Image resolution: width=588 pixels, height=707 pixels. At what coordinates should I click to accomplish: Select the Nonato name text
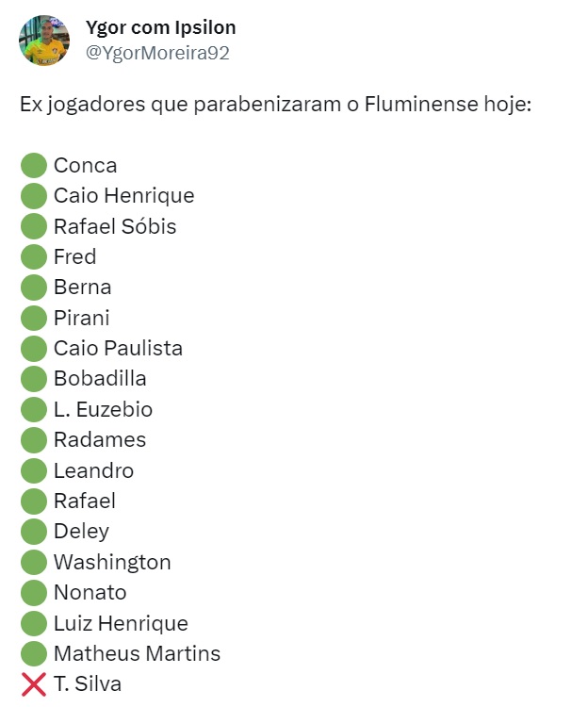pos(90,593)
